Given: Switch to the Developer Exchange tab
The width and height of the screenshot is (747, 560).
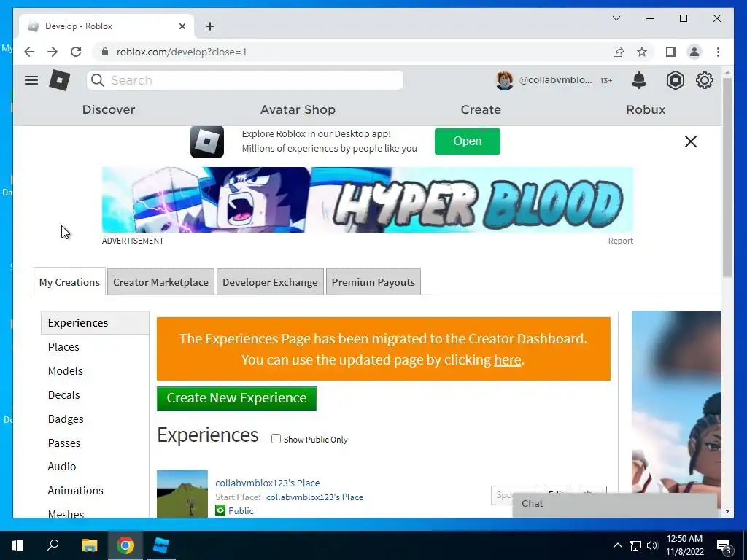Looking at the screenshot, I should point(270,282).
